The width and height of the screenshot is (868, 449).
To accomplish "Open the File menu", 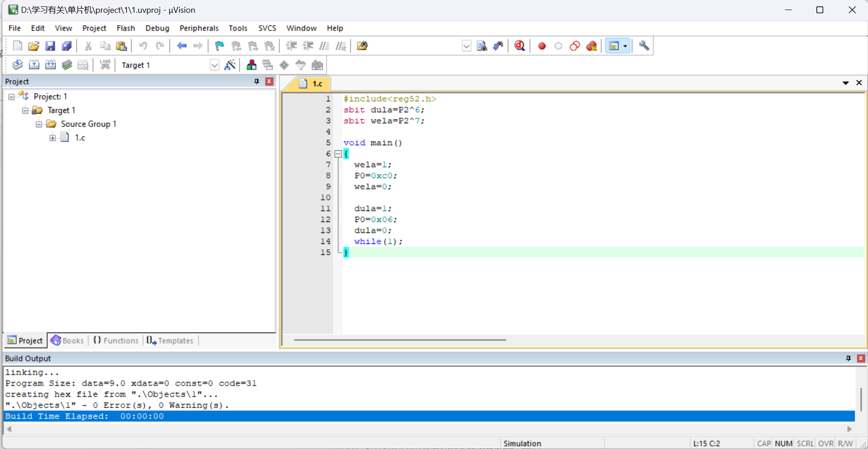I will (x=15, y=28).
